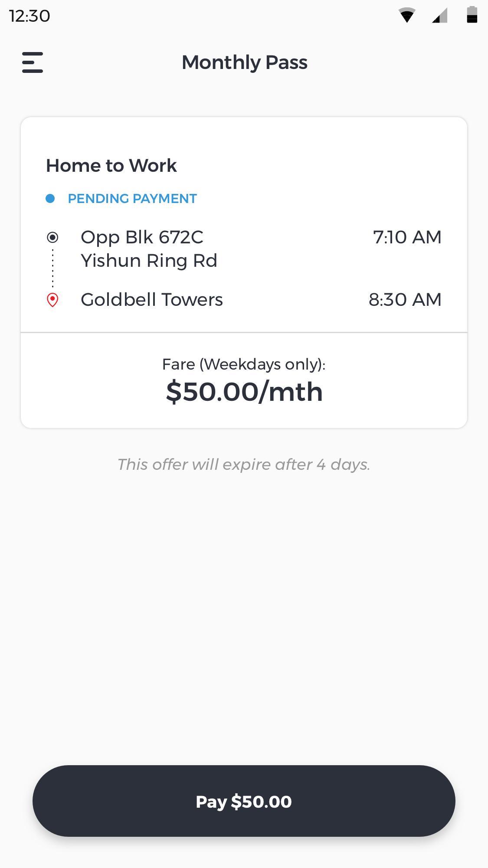Open the hamburger navigation menu
This screenshot has width=488, height=868.
click(33, 62)
